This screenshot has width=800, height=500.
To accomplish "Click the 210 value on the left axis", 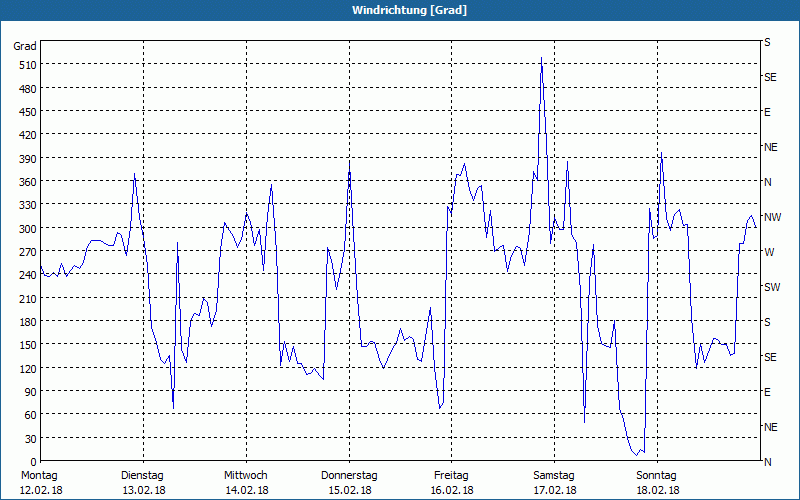I will (x=28, y=298).
